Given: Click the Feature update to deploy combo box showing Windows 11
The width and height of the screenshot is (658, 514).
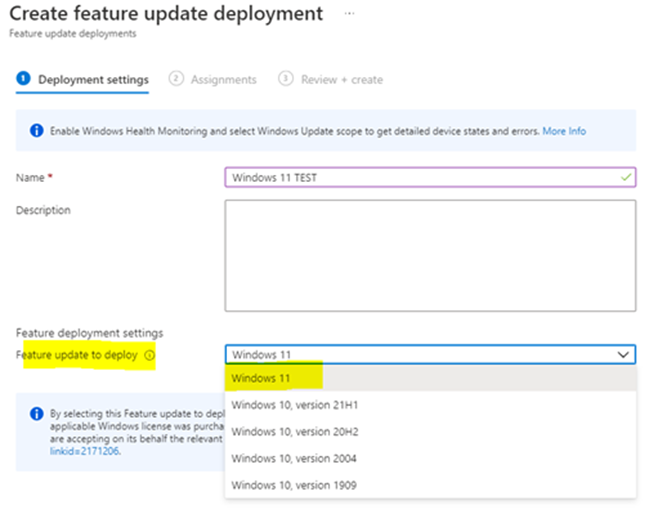Looking at the screenshot, I should tap(430, 355).
